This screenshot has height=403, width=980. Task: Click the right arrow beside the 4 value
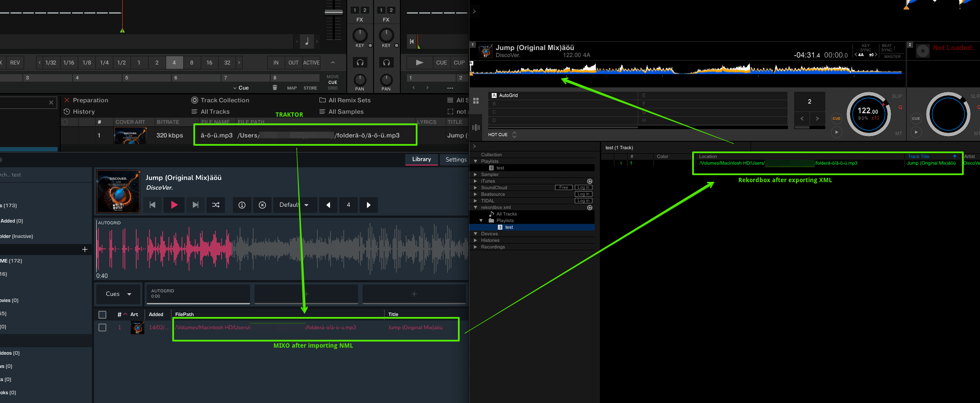[368, 205]
